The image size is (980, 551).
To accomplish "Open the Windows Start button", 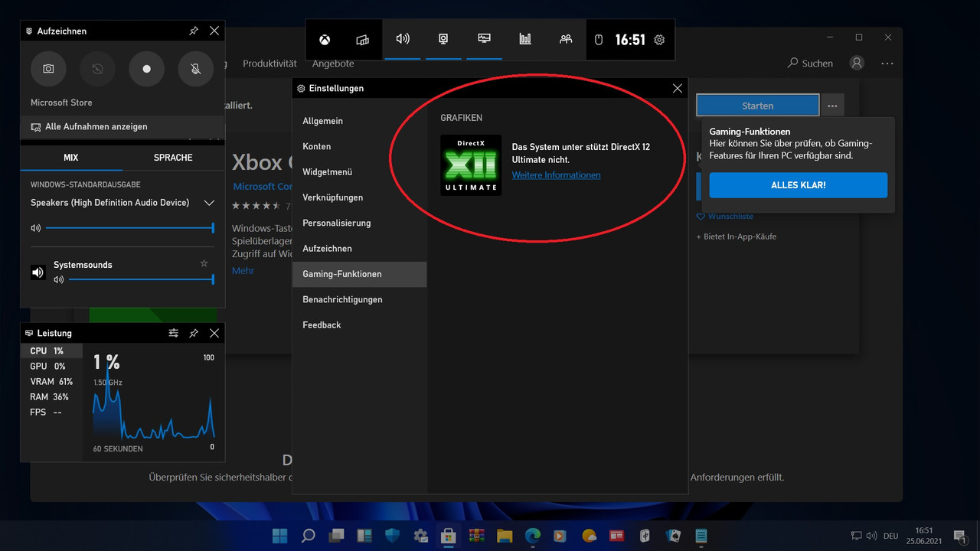I will coord(280,535).
